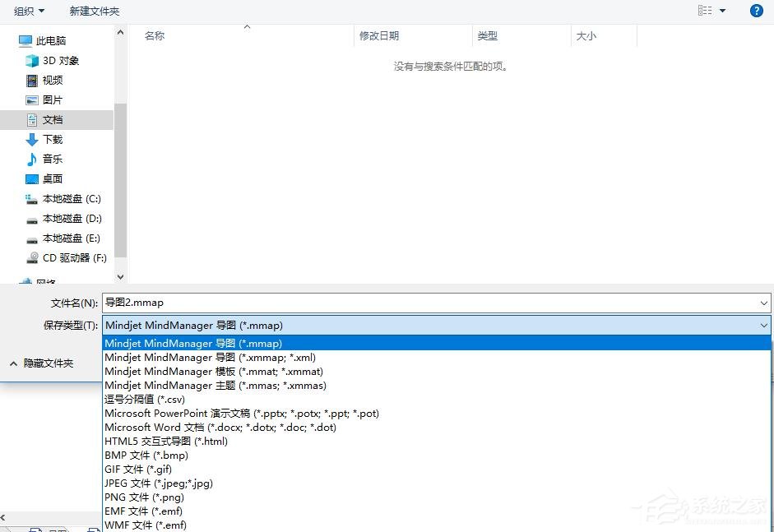Select 本地磁盘 (C:) in sidebar

point(69,198)
